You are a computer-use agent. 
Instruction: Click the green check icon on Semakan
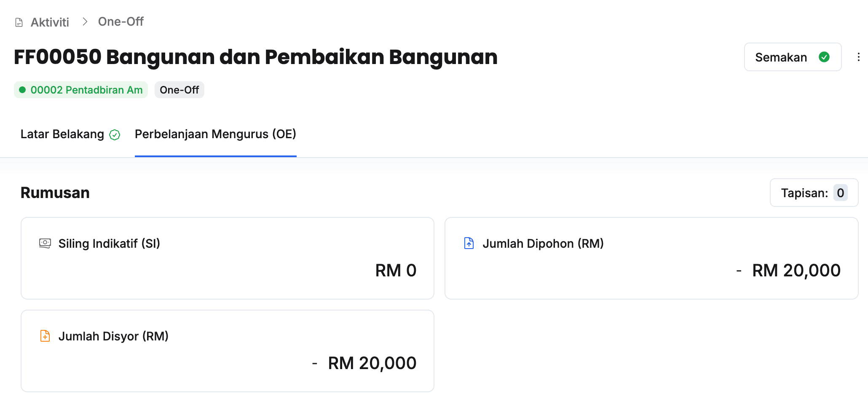tap(824, 57)
